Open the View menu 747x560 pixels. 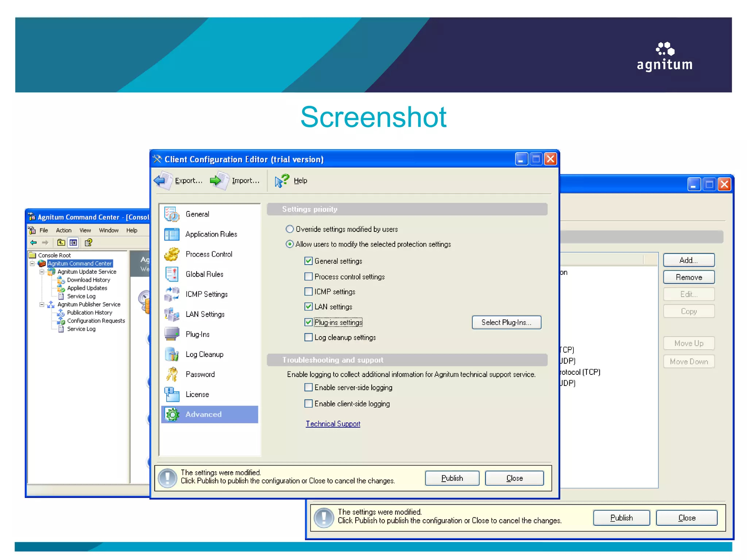tap(85, 230)
